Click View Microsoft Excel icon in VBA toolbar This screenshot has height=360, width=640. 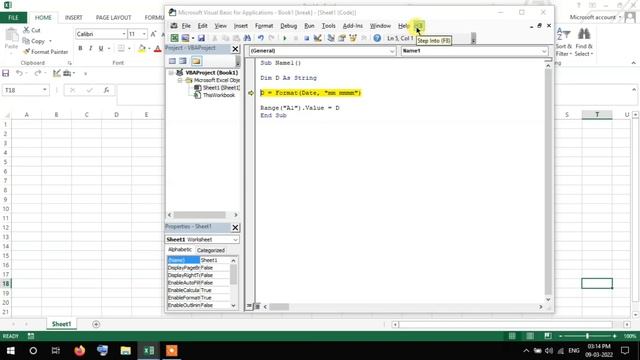(x=174, y=38)
